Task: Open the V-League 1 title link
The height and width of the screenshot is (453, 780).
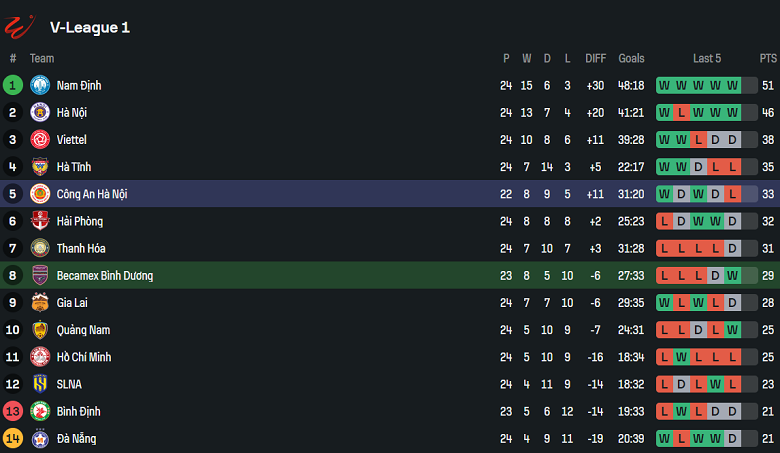Action: pyautogui.click(x=90, y=27)
